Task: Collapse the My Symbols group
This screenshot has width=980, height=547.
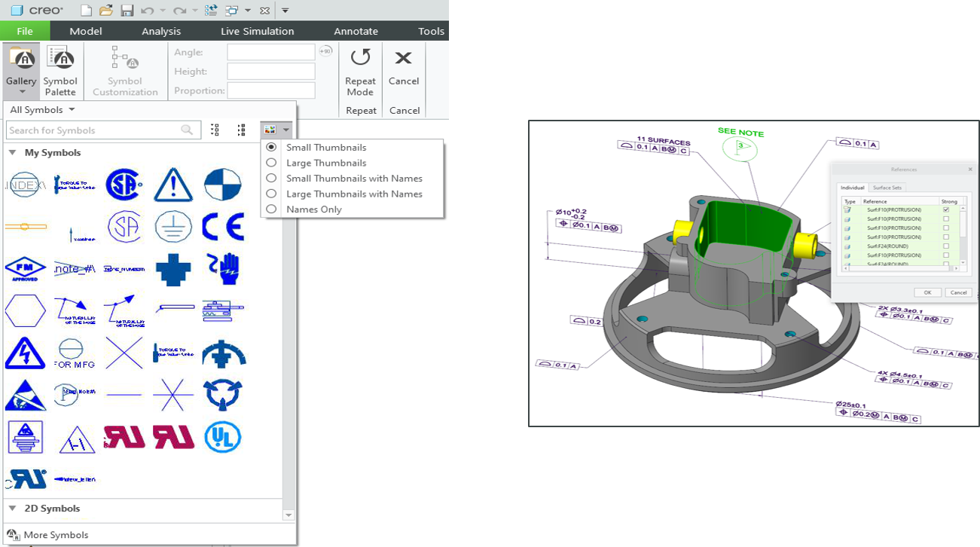Action: pyautogui.click(x=12, y=153)
